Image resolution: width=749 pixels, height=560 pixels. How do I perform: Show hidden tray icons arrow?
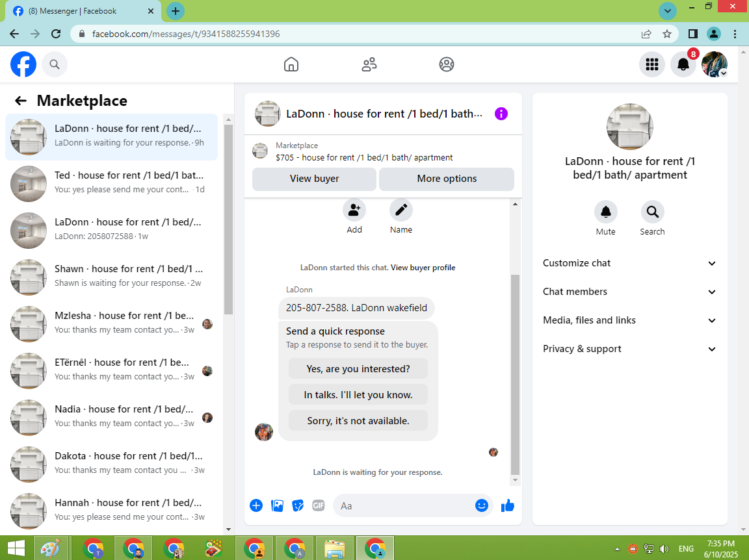click(x=617, y=548)
